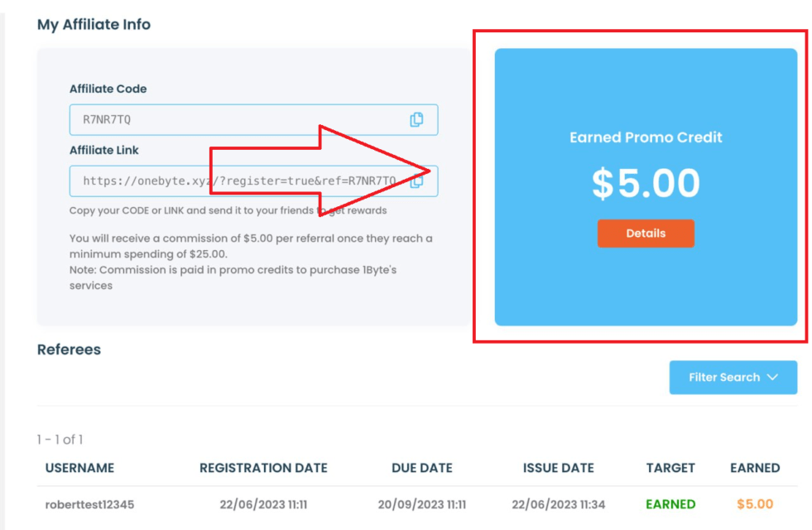The image size is (812, 530).
Task: Click the Affiliate Code input field
Action: pos(207,119)
